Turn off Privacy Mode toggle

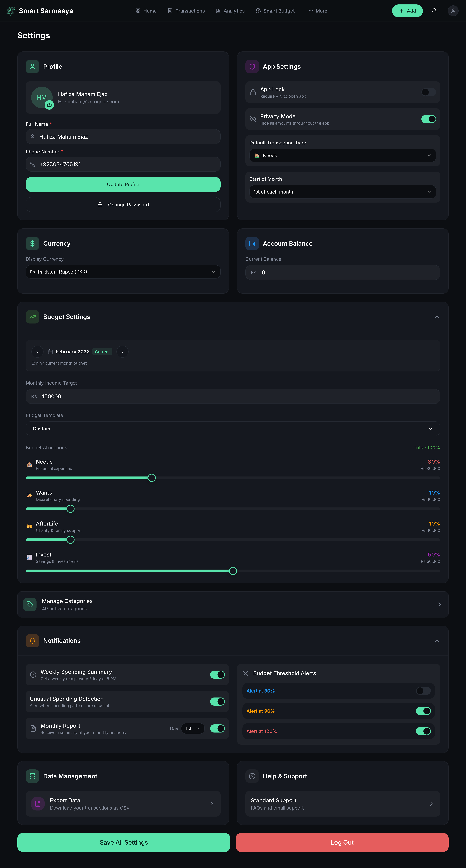[428, 119]
